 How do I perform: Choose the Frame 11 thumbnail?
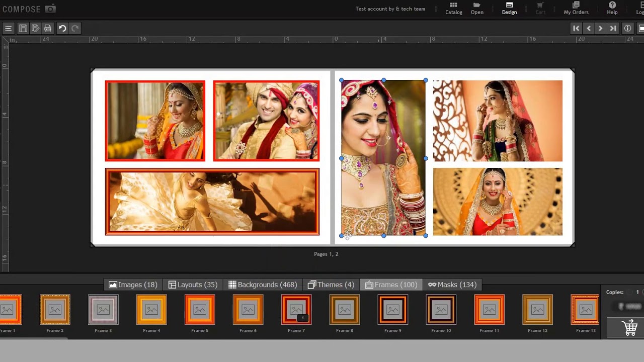tap(490, 310)
